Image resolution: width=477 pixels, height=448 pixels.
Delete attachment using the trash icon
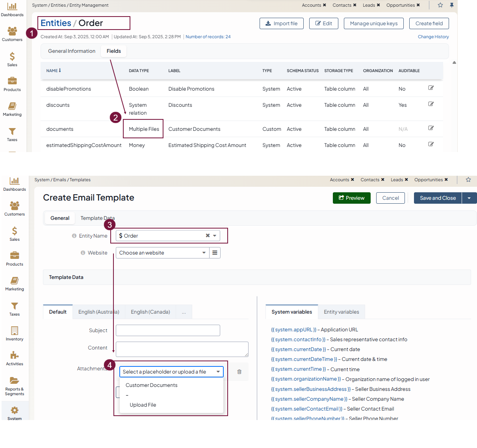tap(239, 372)
